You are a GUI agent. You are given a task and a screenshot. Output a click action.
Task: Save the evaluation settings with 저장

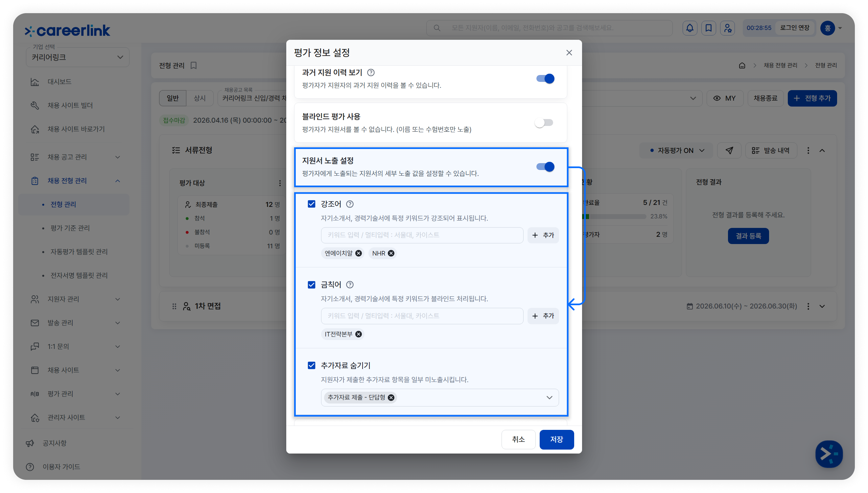coord(556,439)
